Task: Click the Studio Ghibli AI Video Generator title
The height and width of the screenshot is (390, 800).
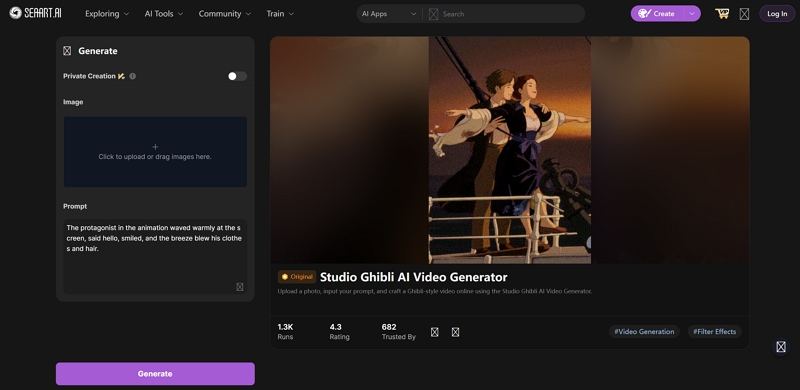Action: tap(413, 277)
